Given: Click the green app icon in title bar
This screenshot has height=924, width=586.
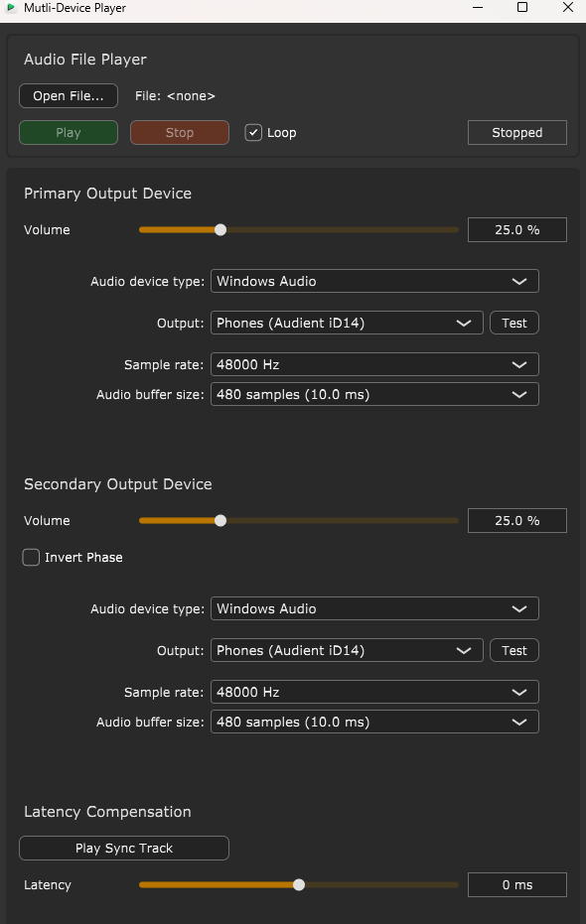Looking at the screenshot, I should pyautogui.click(x=11, y=8).
